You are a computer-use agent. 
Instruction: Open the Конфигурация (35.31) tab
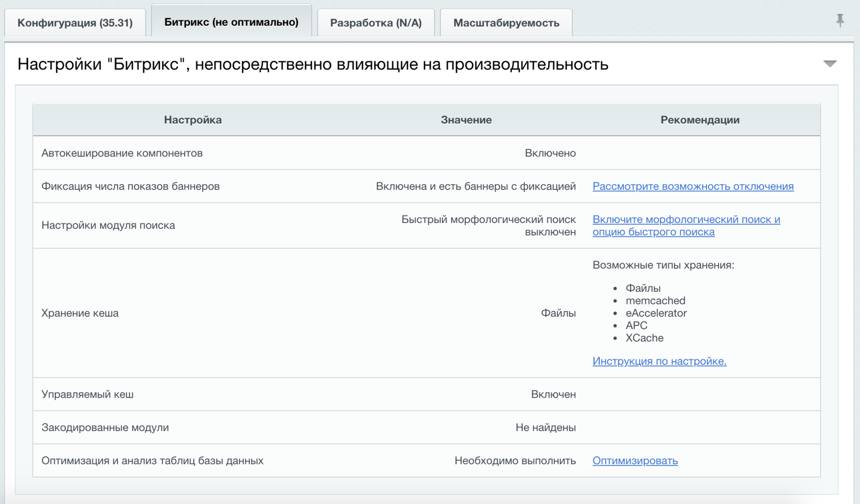(75, 23)
